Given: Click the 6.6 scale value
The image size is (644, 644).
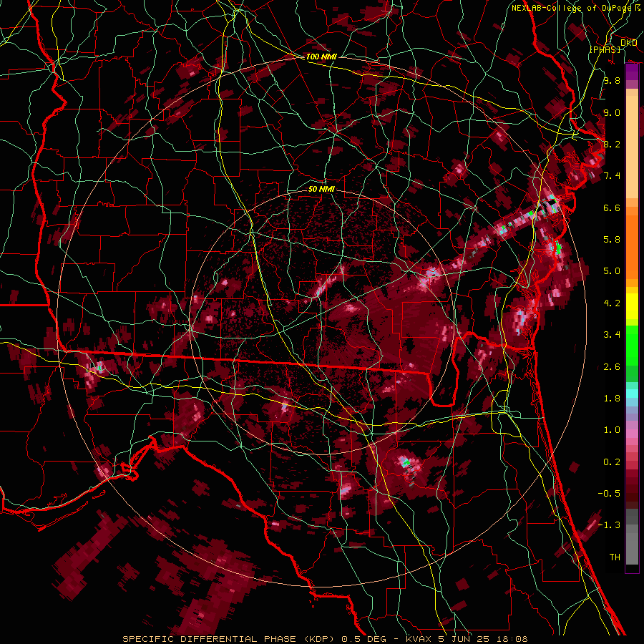Looking at the screenshot, I should (x=612, y=208).
